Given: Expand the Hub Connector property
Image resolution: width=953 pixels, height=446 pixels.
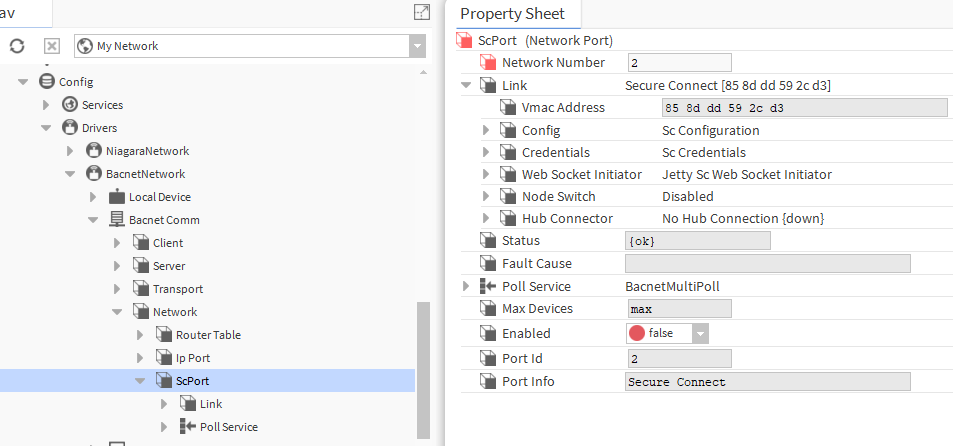Looking at the screenshot, I should 486,218.
